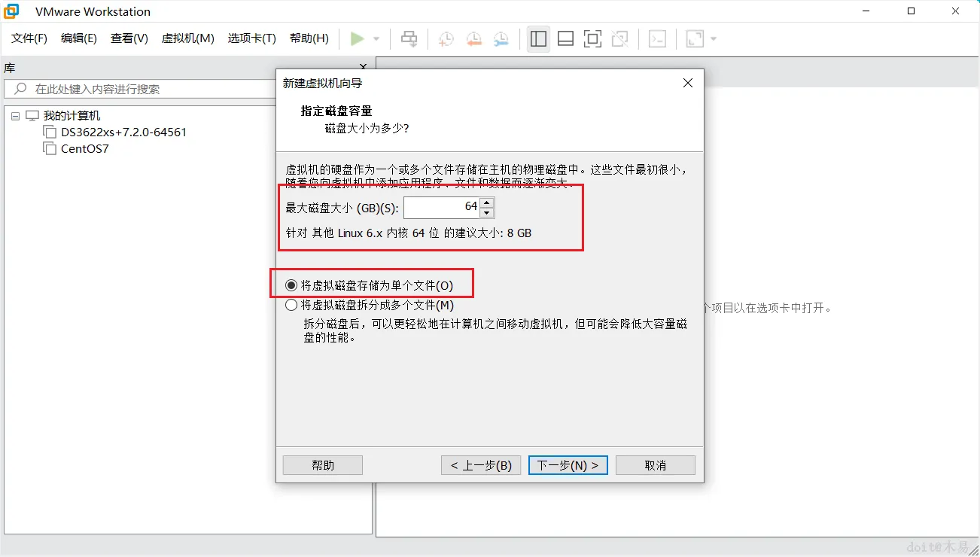
Task: Open the power button dropdown arrow
Action: click(x=376, y=38)
